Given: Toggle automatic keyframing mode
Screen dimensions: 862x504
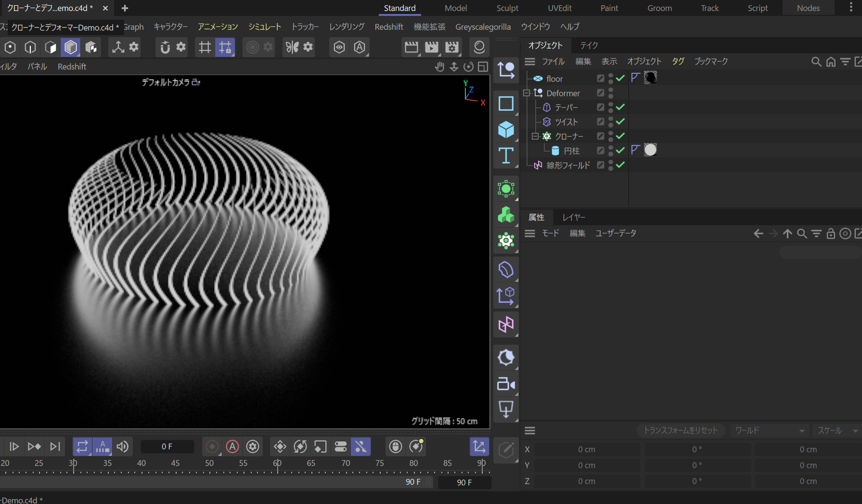Looking at the screenshot, I should (x=232, y=446).
